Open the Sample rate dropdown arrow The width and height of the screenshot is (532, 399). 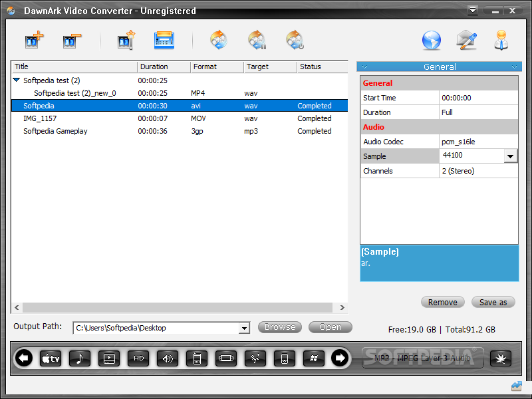click(x=510, y=156)
